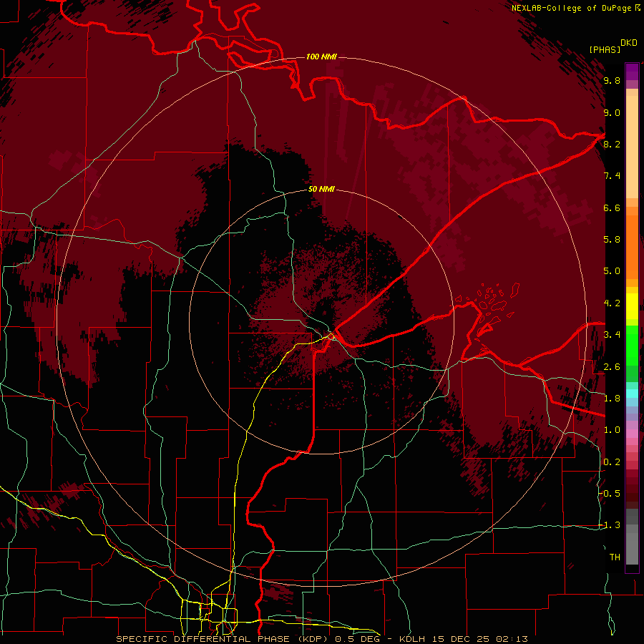644x644 pixels.
Task: Click the 02:13 timestamp in caption
Action: click(x=512, y=639)
